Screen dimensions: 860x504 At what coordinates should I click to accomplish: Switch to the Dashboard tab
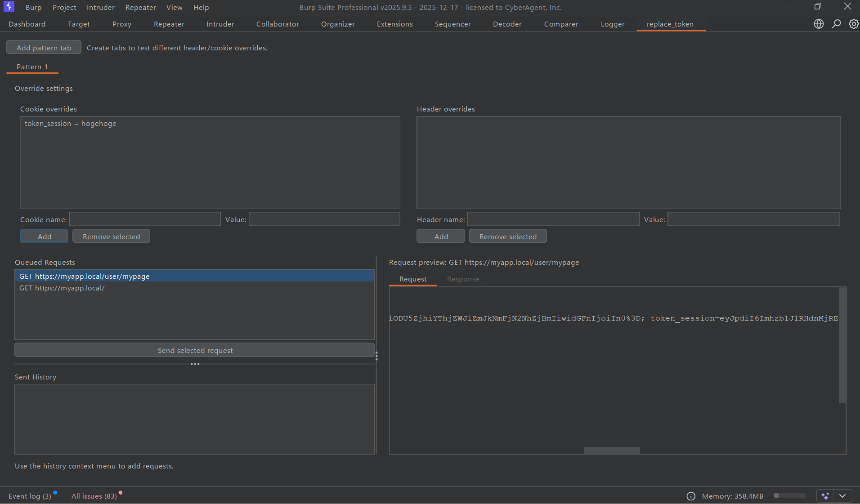[x=27, y=24]
